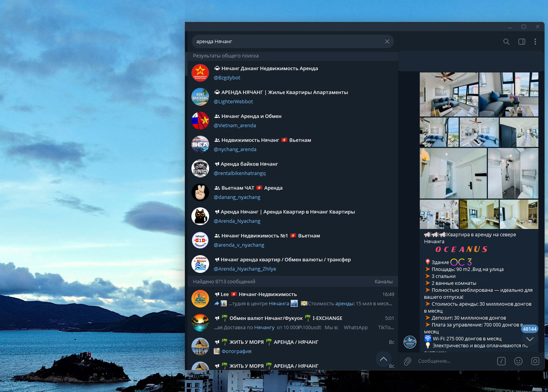Open the three-dot chat menu
Screen dimensions: 548x392
coord(535,42)
